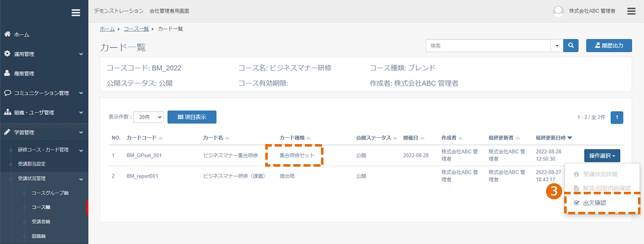Sort by 最終更新者 column arrow
The image size is (644, 244).
pos(518,138)
